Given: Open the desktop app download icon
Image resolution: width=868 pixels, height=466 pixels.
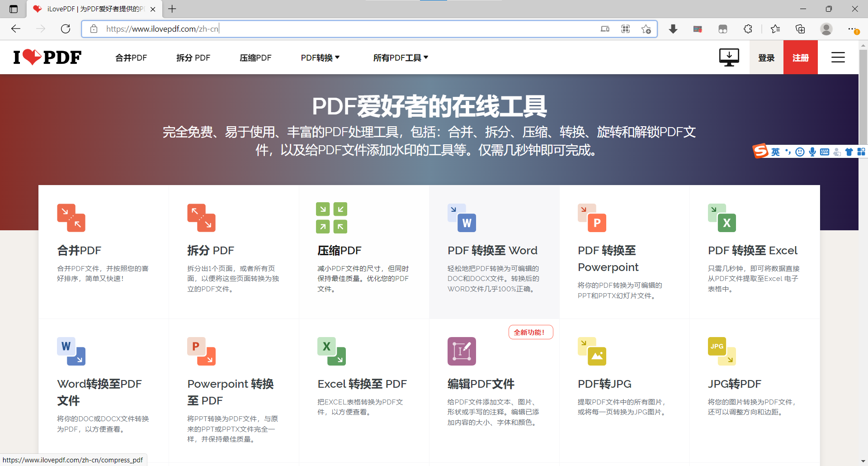Looking at the screenshot, I should [729, 57].
